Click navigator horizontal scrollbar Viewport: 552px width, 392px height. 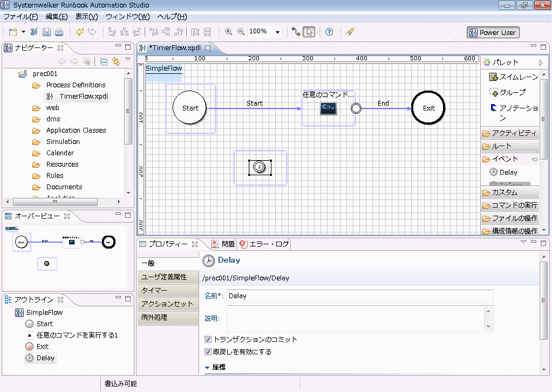(55, 202)
